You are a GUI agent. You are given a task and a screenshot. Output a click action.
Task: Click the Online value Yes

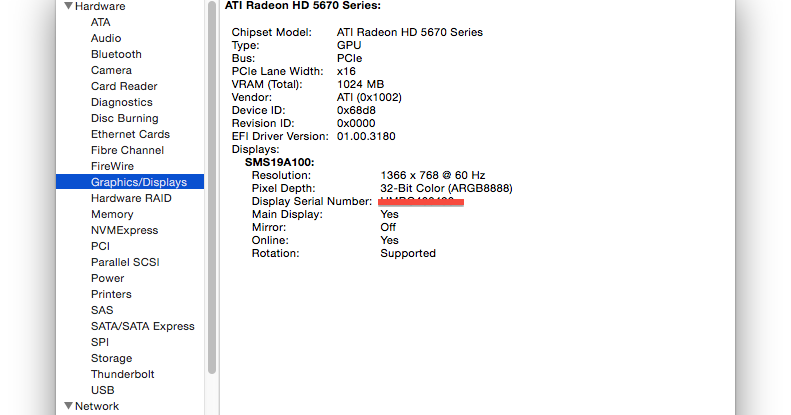(389, 241)
